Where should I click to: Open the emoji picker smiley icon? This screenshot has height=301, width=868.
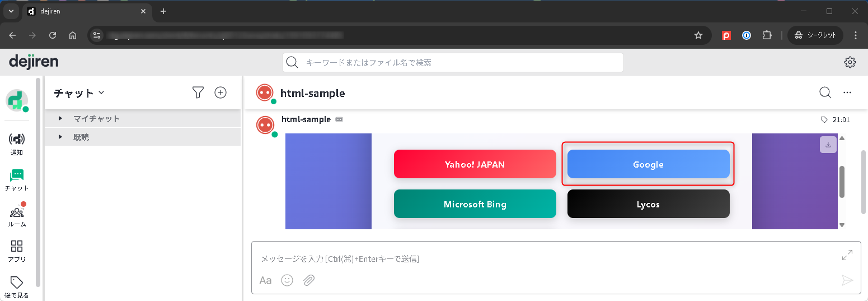287,280
